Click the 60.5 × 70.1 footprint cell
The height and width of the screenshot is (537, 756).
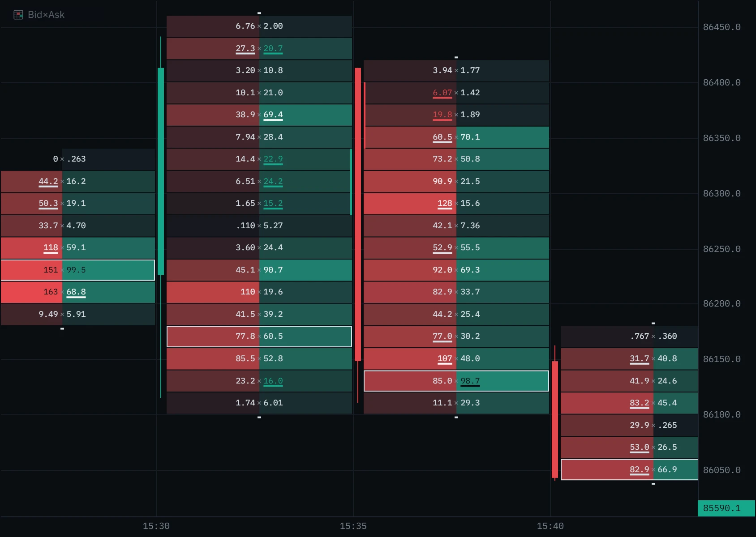(456, 137)
